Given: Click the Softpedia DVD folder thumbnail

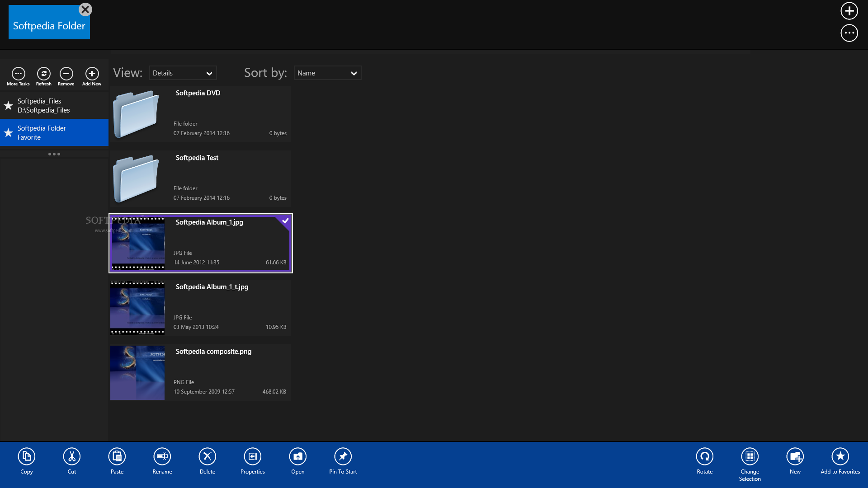Looking at the screenshot, I should pyautogui.click(x=136, y=114).
